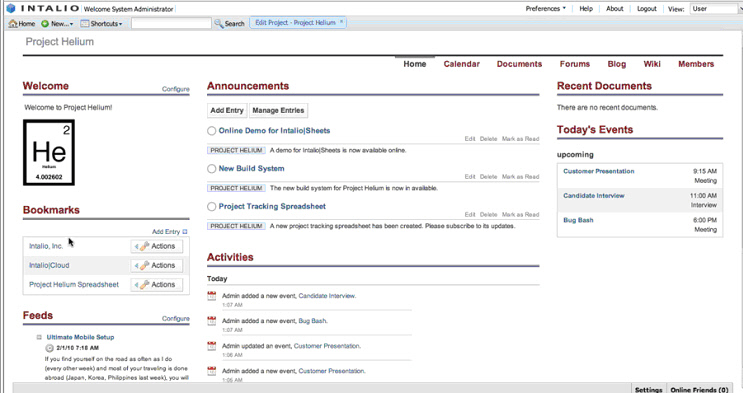Switch to the Calendar tab
The height and width of the screenshot is (393, 743).
462,64
